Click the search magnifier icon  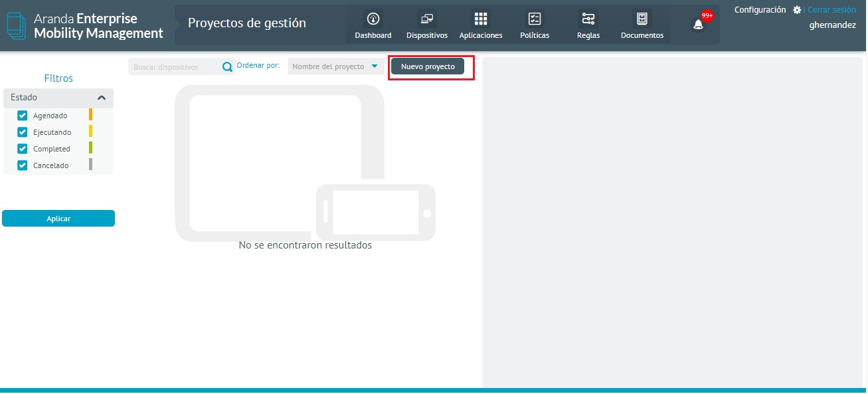coord(227,67)
